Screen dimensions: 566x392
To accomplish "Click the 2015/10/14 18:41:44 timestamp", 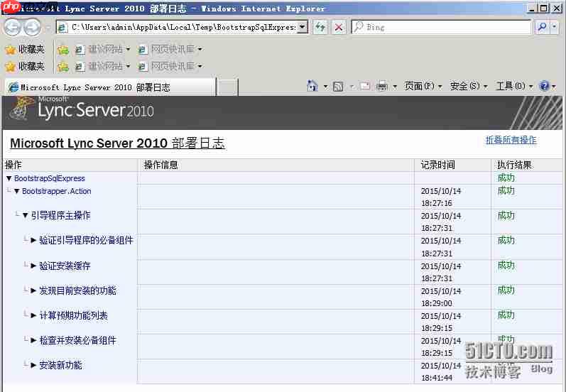I will point(441,372).
